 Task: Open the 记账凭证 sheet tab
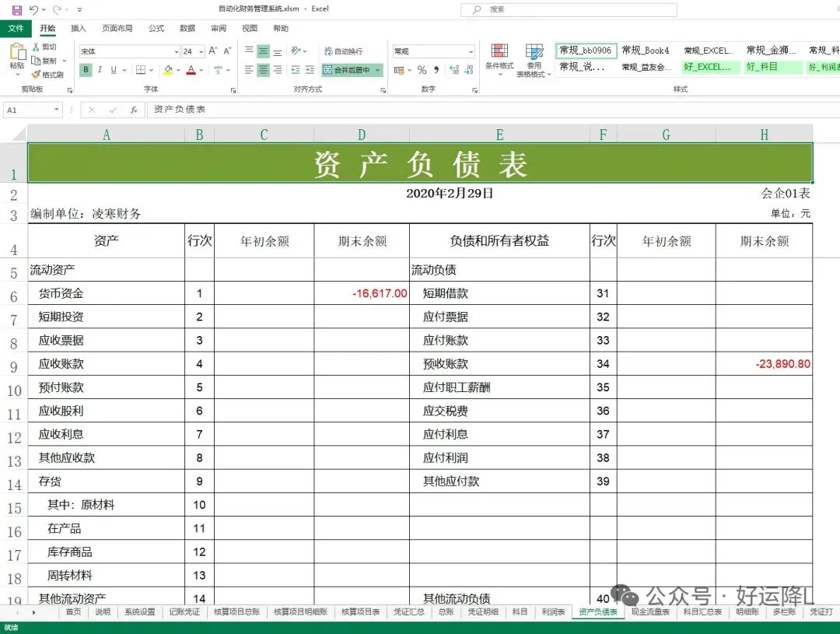(184, 611)
